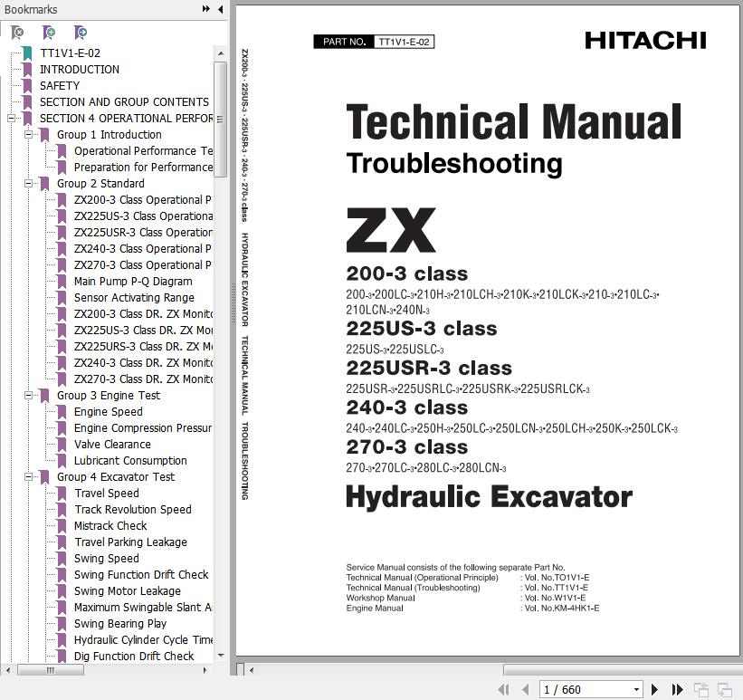Expand the Bookmarks panel with the double-arrow icon
This screenshot has height=700, width=743.
[206, 8]
